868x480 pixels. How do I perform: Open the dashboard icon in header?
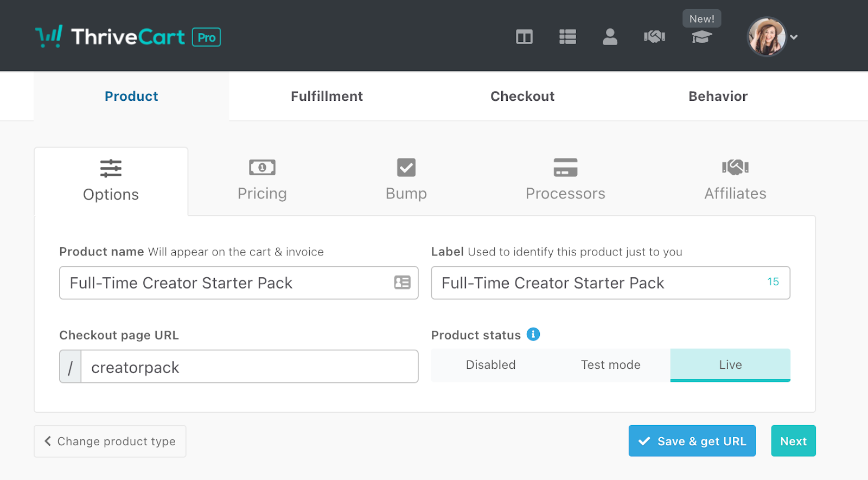pyautogui.click(x=524, y=37)
